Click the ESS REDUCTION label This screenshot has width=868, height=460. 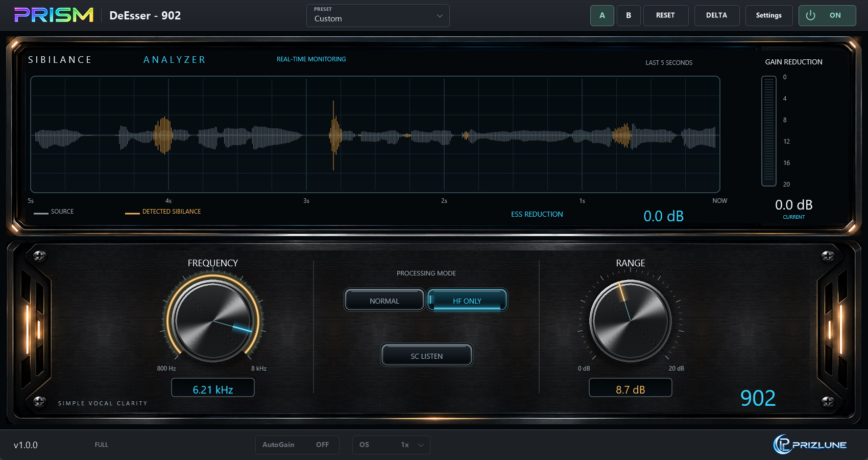tap(537, 214)
